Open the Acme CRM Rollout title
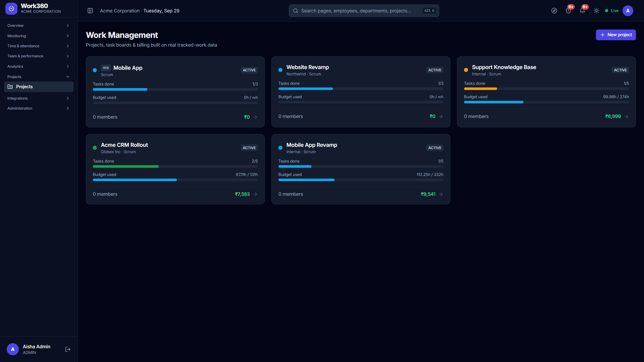The image size is (644, 362). (124, 145)
